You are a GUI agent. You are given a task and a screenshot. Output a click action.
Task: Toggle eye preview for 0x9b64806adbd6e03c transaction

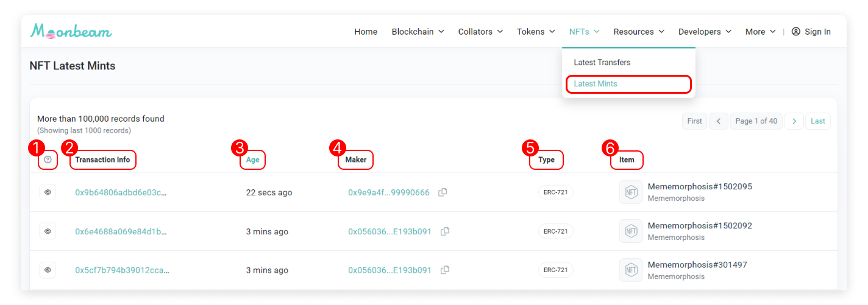(48, 192)
